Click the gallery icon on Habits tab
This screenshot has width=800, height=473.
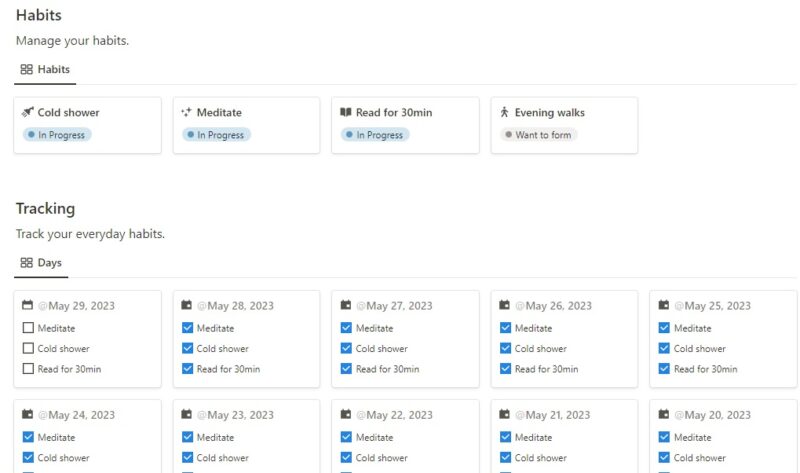(27, 69)
